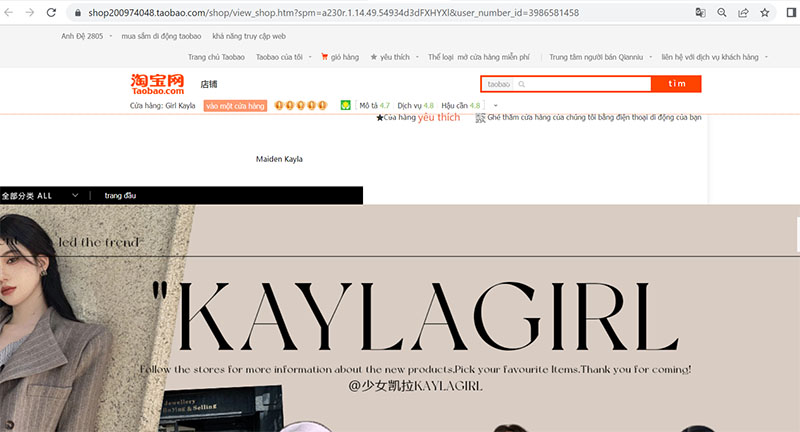The width and height of the screenshot is (800, 432).
Task: Click the @少女凯拉KAYLAGIRL text on banner
Action: pos(415,386)
